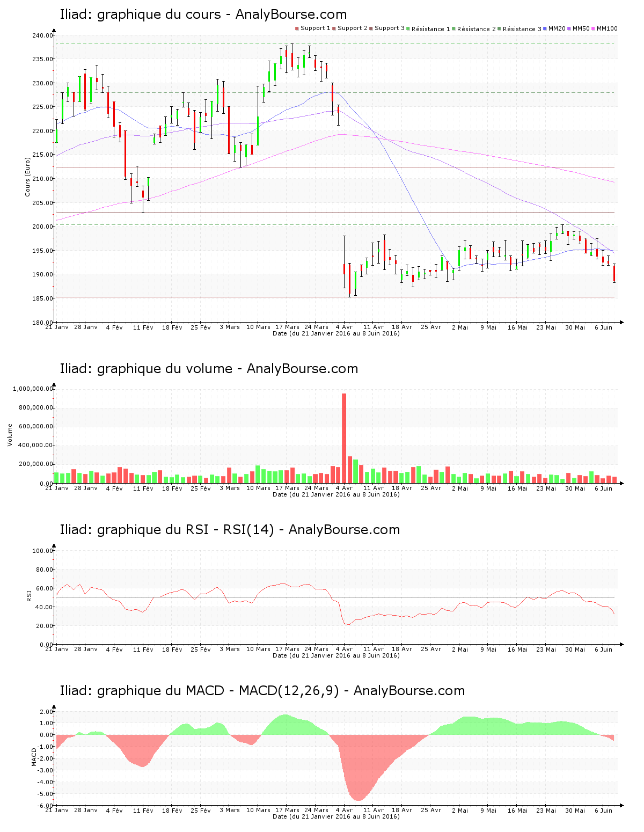Click the Support 2 legend entry
The image size is (644, 832).
click(x=350, y=28)
